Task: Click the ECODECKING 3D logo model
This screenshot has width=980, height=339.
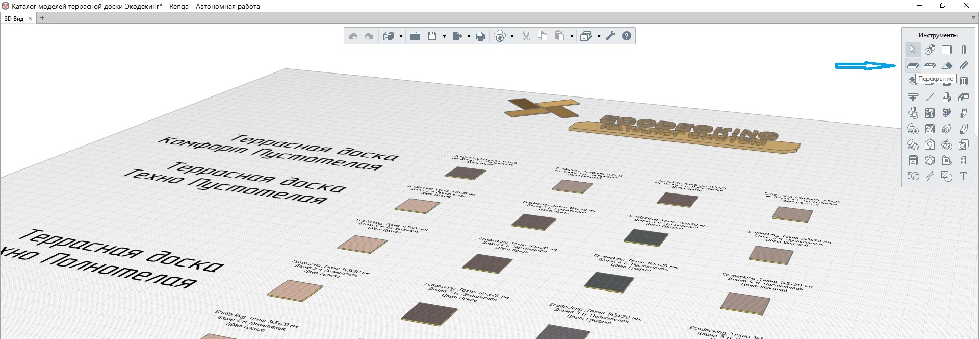Action: pos(684,134)
